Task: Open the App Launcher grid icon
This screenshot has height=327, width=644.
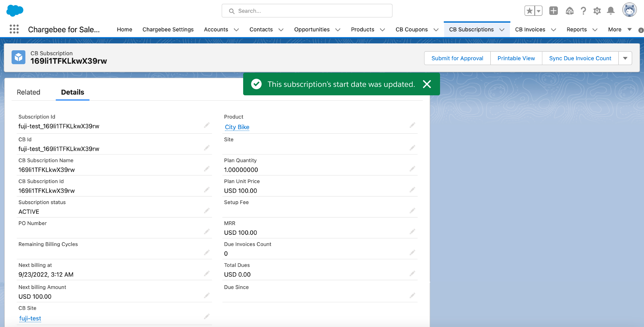Action: coord(14,29)
